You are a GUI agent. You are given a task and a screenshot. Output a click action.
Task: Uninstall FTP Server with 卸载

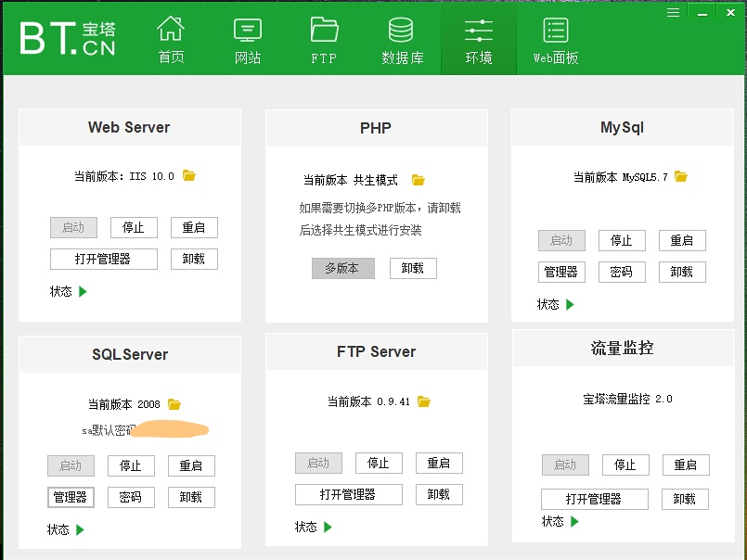tap(439, 494)
